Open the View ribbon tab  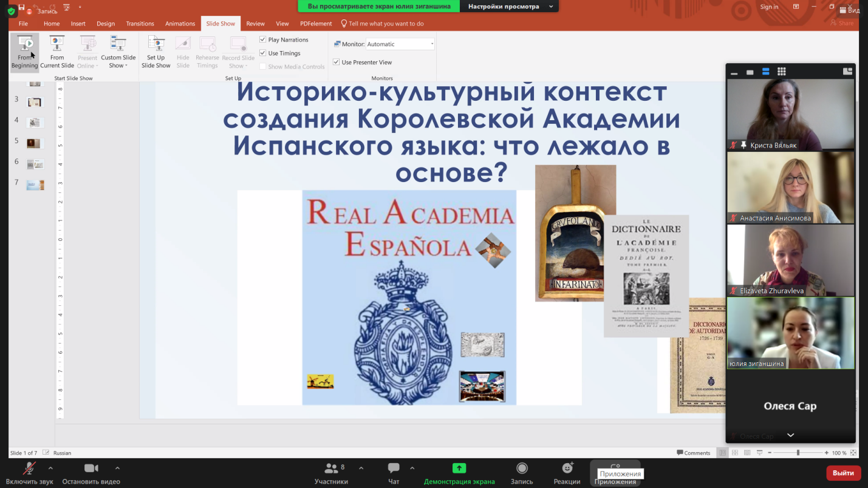tap(282, 24)
